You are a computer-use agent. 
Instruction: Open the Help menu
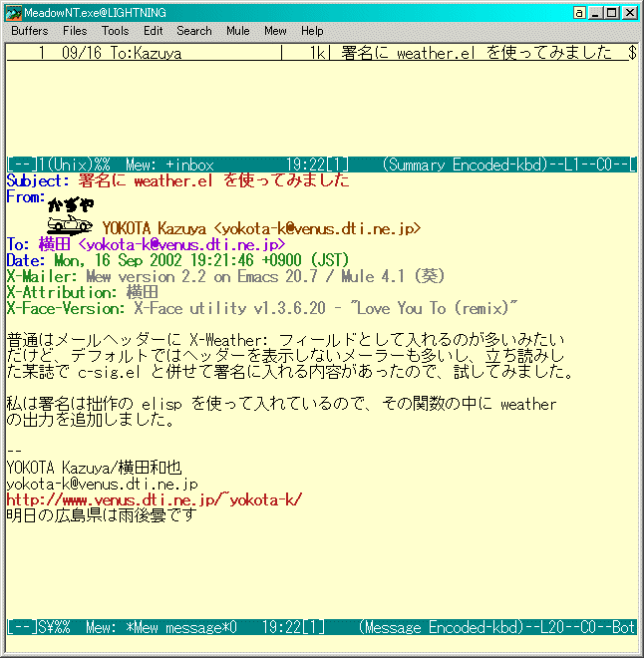pos(312,31)
